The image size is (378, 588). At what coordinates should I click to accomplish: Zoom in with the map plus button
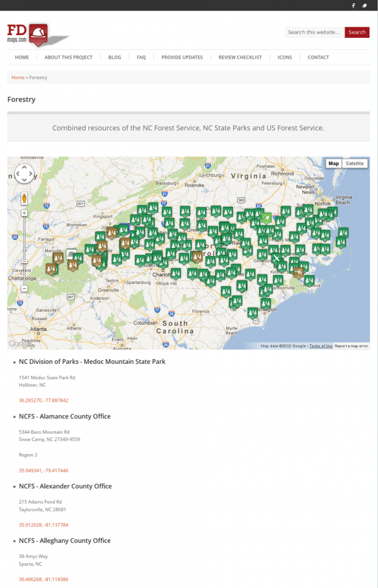pyautogui.click(x=24, y=213)
